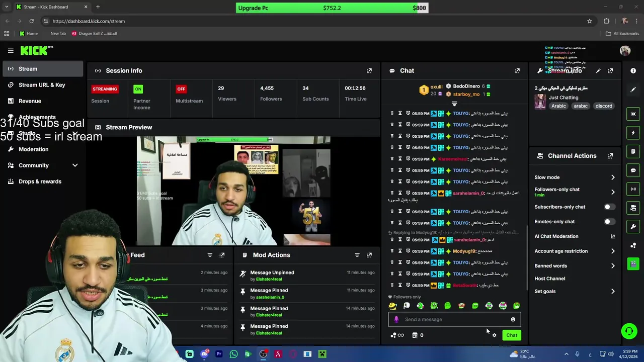
Task: Click the discord tag in Stream Info
Action: tap(604, 106)
